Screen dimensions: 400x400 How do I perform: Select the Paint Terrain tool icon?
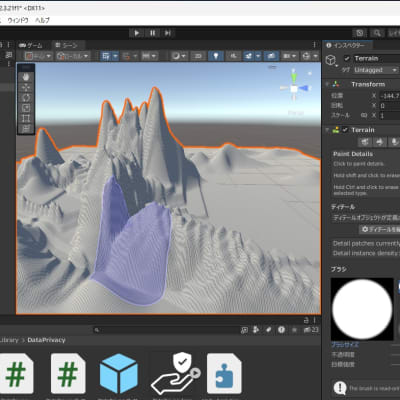[379, 142]
